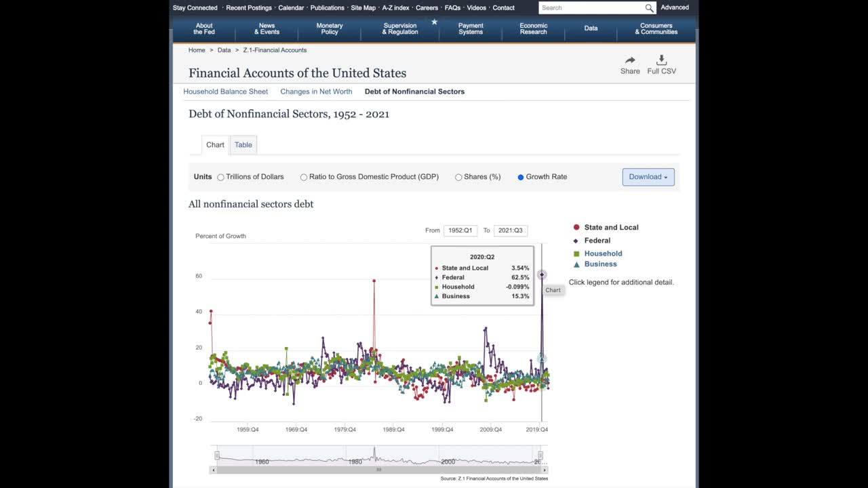Open the Calendar link

(x=291, y=8)
